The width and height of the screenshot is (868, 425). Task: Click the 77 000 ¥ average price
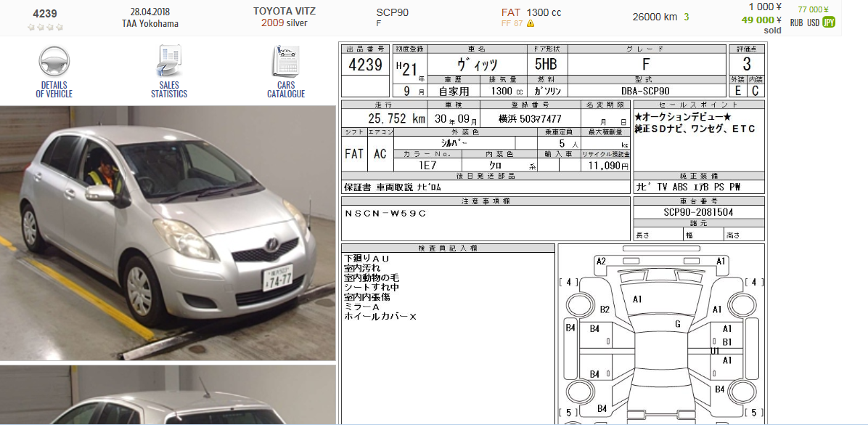[813, 9]
